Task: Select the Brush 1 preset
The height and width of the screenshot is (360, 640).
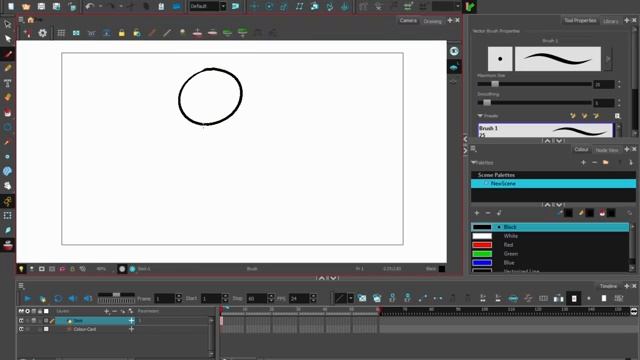Action: point(546,131)
